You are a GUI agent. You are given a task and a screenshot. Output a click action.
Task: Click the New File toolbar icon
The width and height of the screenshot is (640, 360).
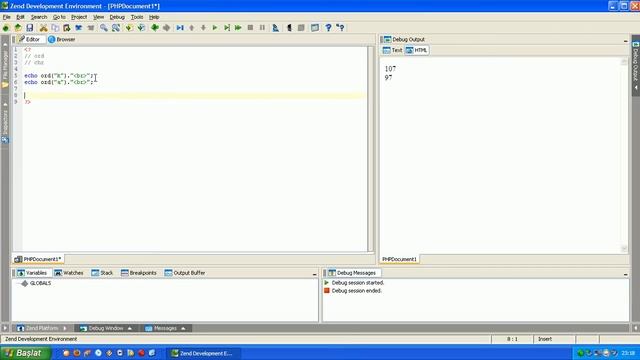coord(6,28)
